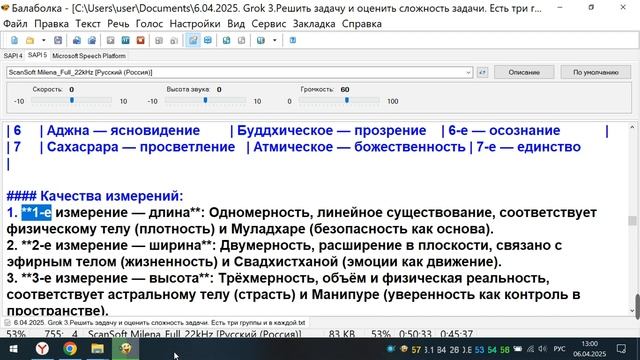Click the По умолчанию button
Viewport: 640px width, 360px height.
point(596,72)
